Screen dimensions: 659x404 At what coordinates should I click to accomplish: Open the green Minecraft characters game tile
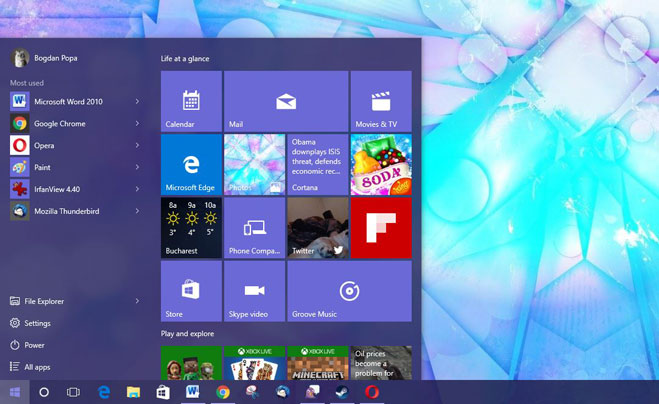tap(191, 363)
